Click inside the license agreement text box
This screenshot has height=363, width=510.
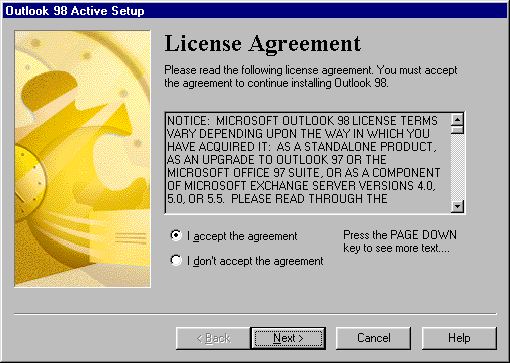(x=308, y=163)
